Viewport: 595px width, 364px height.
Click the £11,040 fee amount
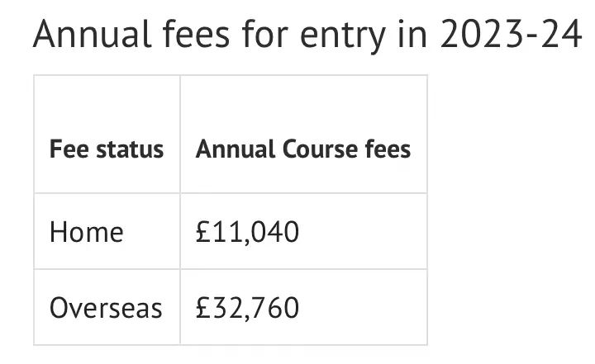click(x=247, y=232)
